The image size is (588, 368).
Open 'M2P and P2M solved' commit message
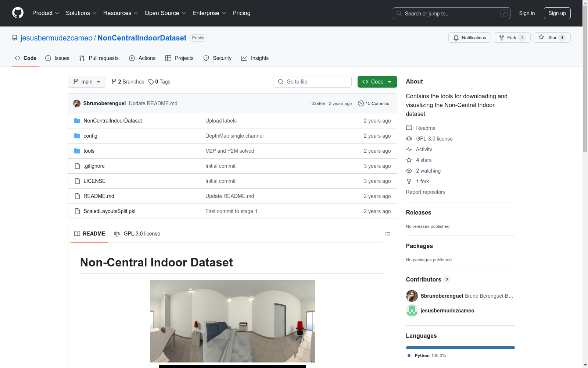(230, 151)
